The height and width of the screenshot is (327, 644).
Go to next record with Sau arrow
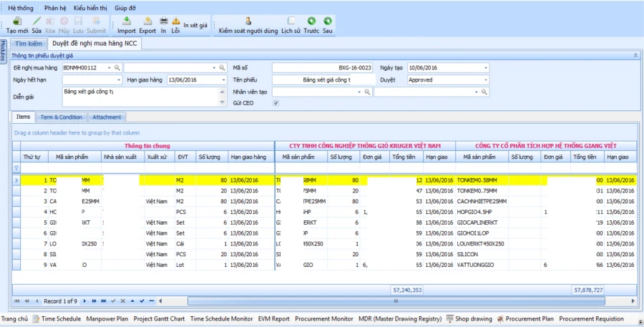coord(327,21)
